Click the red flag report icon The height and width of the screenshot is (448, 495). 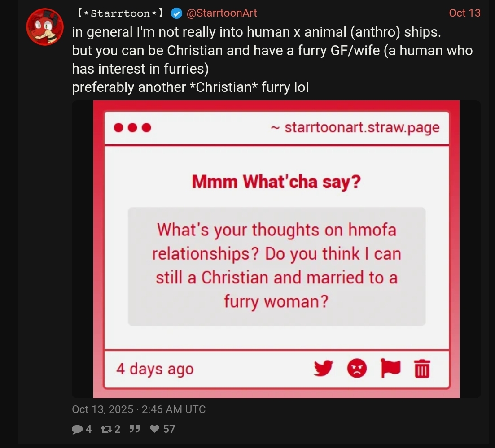coord(390,369)
